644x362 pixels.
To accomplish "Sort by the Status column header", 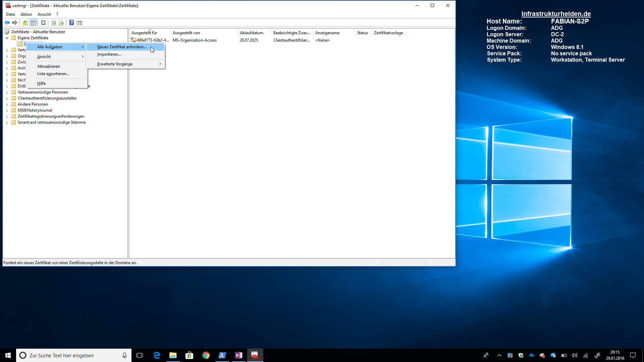I will [x=363, y=33].
